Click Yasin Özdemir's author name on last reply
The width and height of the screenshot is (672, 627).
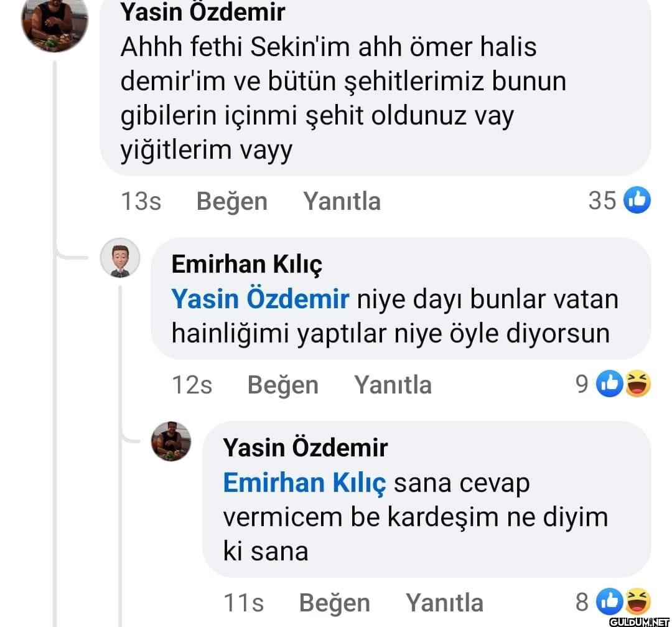tap(305, 448)
